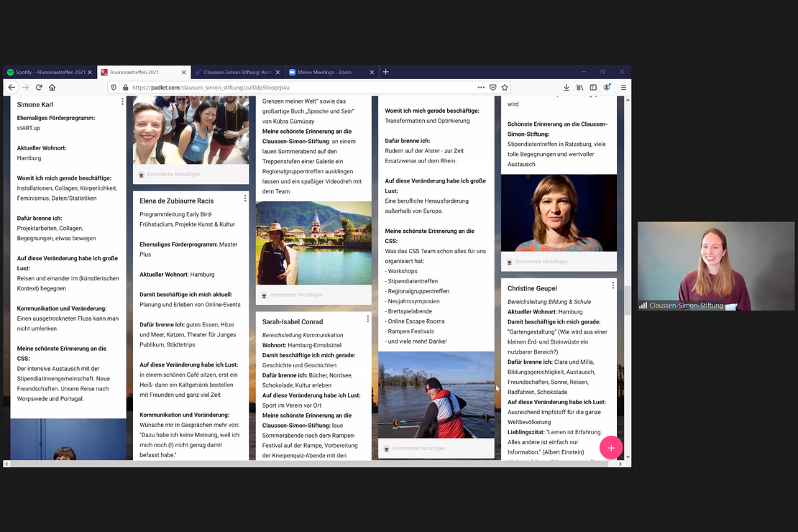Open the rowing man photo
798x532 pixels.
pos(436,395)
